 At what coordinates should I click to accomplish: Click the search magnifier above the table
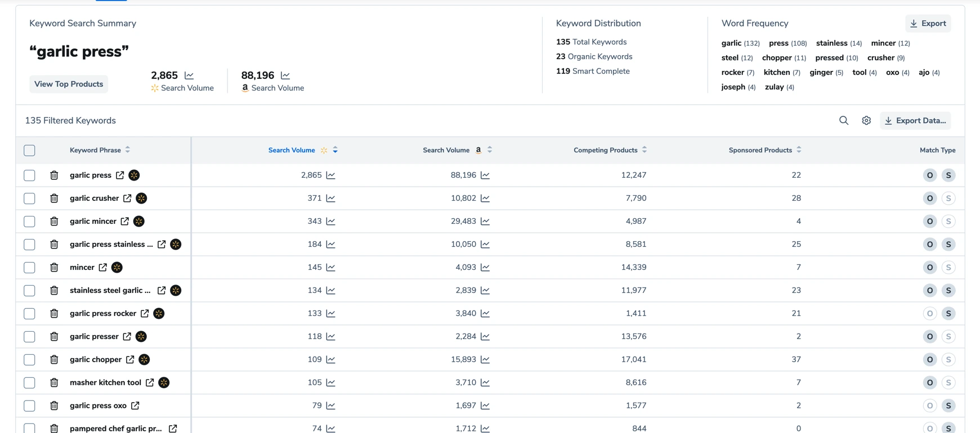point(843,120)
